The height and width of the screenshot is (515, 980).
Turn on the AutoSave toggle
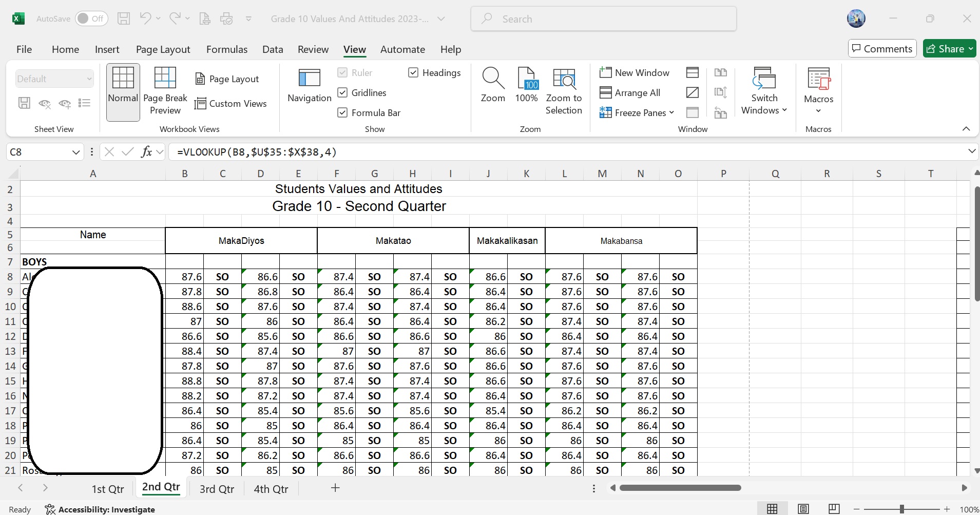pyautogui.click(x=91, y=19)
